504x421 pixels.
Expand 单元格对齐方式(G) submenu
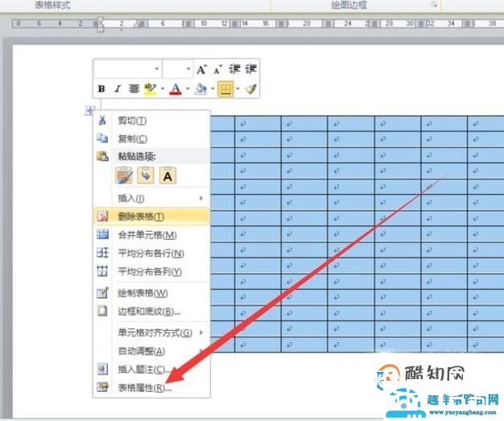151,332
